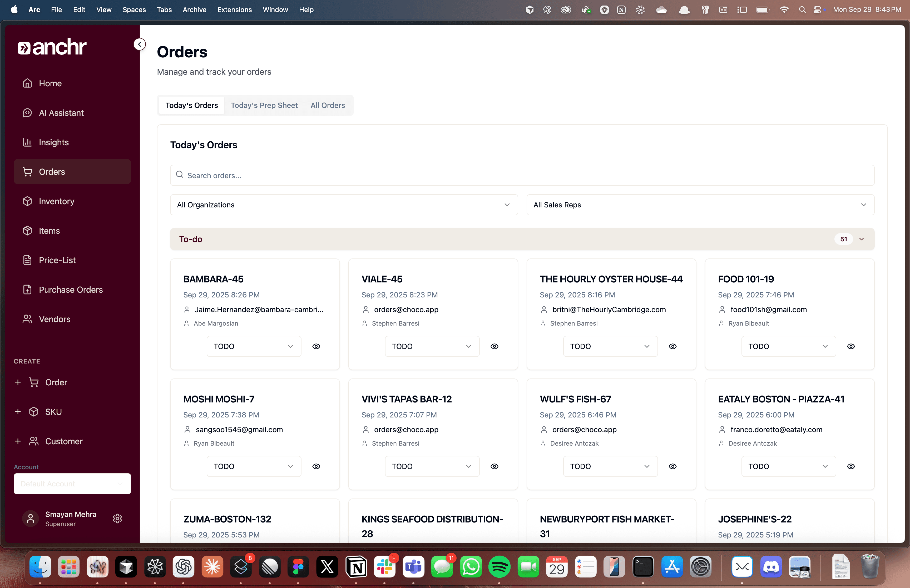
Task: Open the All Organizations dropdown
Action: tap(344, 205)
